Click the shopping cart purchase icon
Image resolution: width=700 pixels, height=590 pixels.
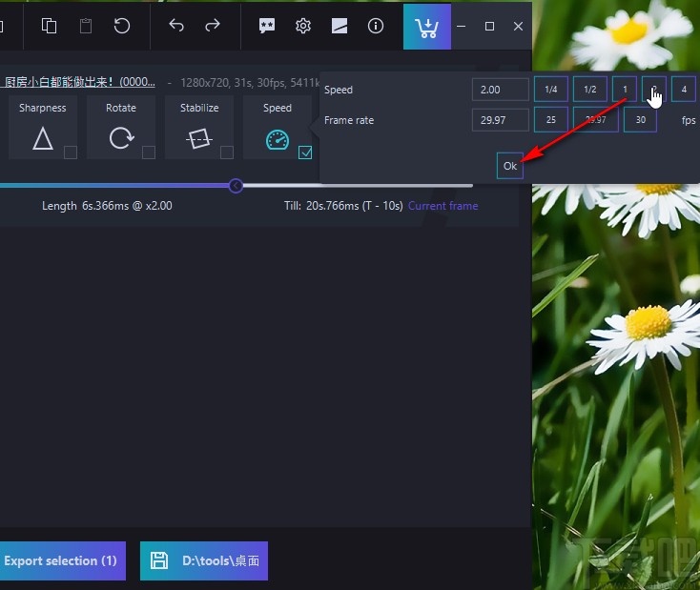(x=426, y=26)
